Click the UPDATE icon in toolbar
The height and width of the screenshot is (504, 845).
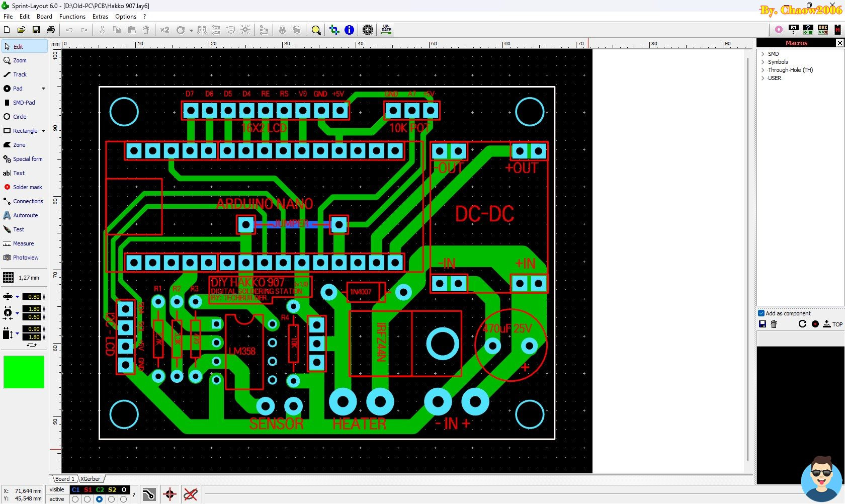pos(386,29)
